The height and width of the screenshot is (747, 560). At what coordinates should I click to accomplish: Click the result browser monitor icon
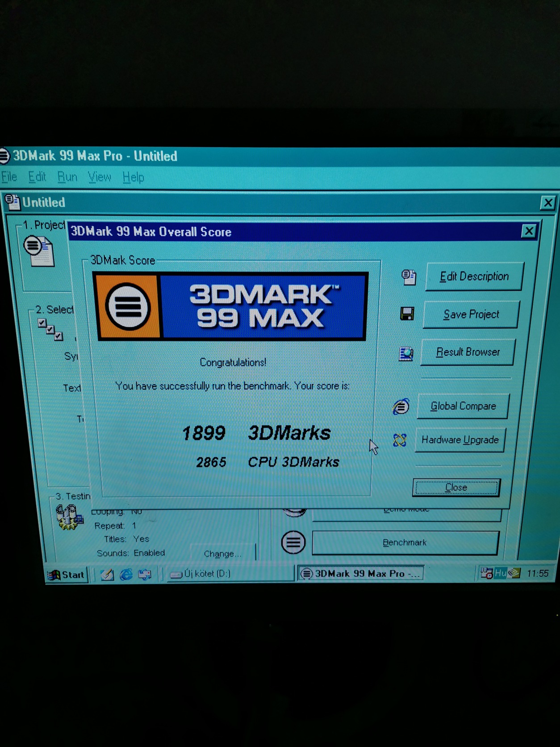tap(405, 354)
